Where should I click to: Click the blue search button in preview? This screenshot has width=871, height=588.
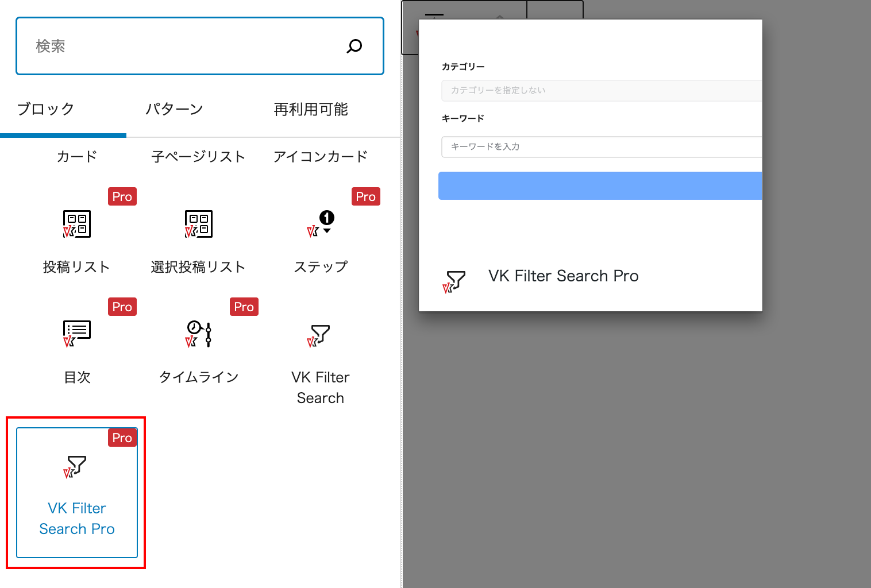click(x=600, y=185)
